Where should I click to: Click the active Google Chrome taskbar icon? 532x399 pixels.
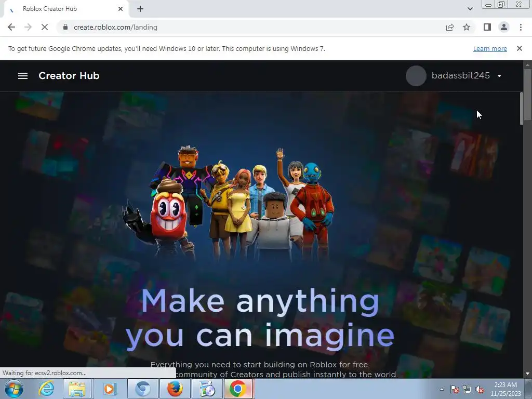pyautogui.click(x=238, y=389)
